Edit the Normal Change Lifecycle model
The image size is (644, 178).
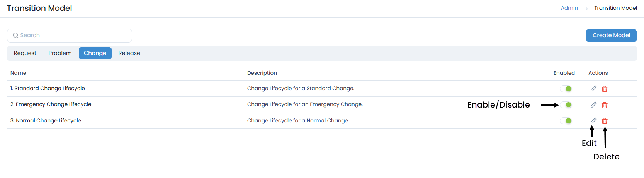click(x=593, y=121)
